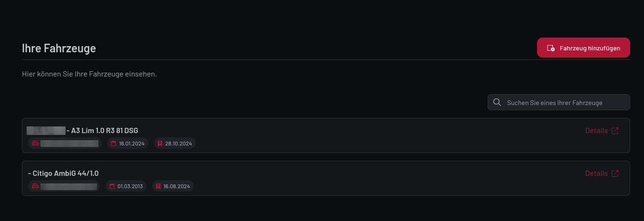The image size is (644, 221).
Task: Focus the vehicle search field
Action: coord(566,103)
